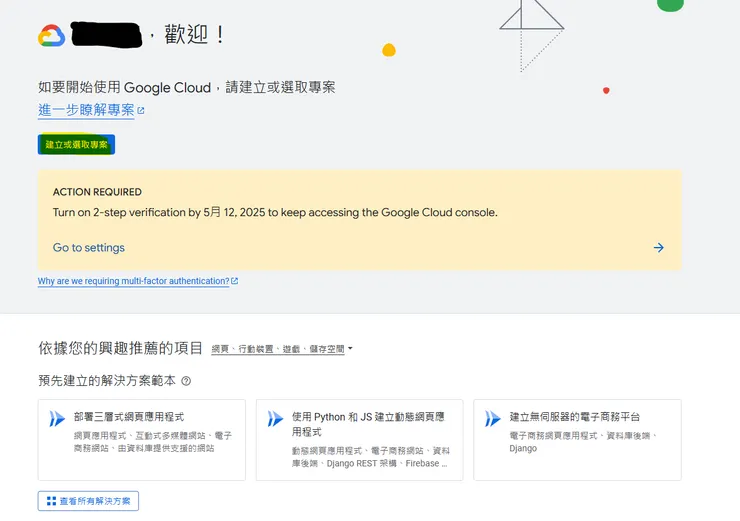Click the 依據您的興趣推薦的項目 heading
740x521 pixels.
(120, 348)
